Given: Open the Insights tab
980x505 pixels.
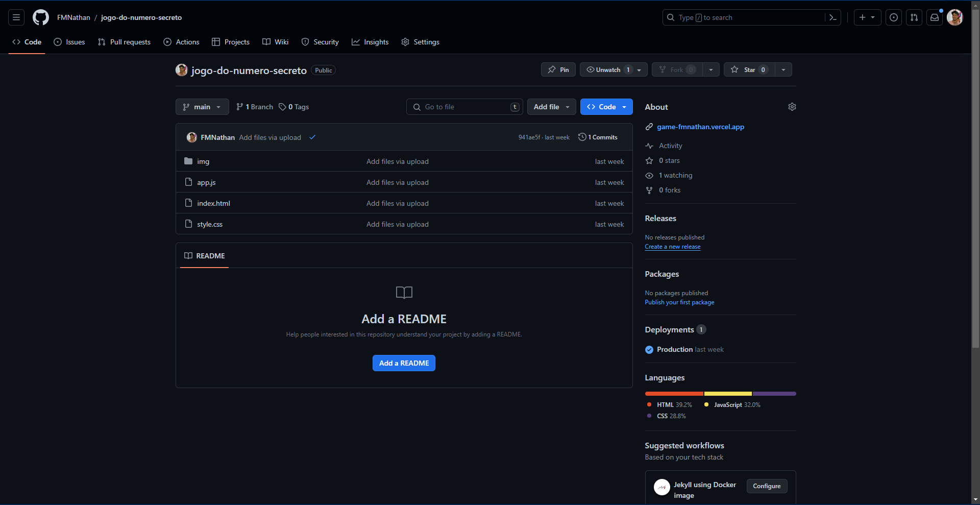Looking at the screenshot, I should click(x=370, y=42).
